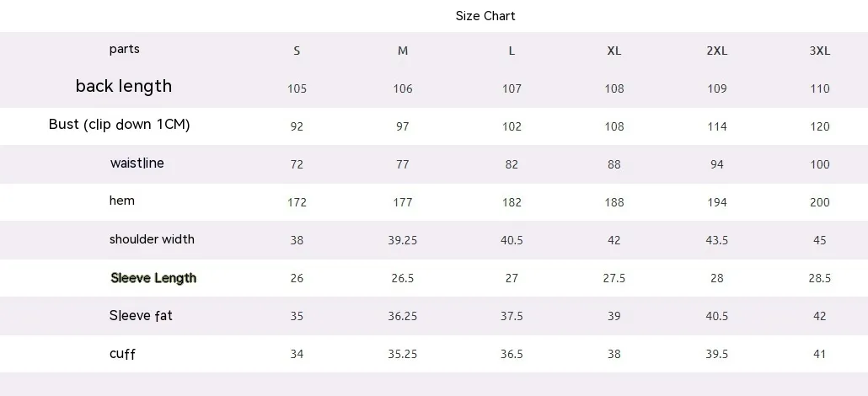This screenshot has height=396, width=868.
Task: Click the hem value 200 for 3XL
Action: click(820, 202)
